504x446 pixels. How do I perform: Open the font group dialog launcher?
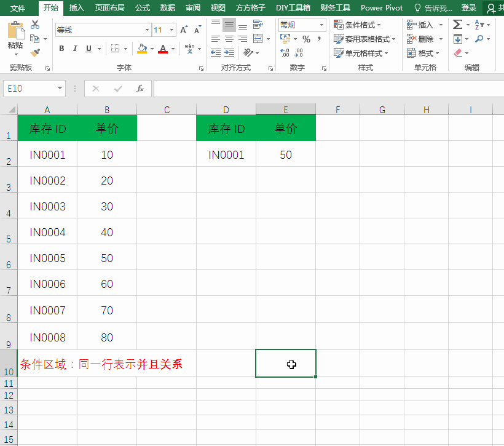tap(201, 68)
